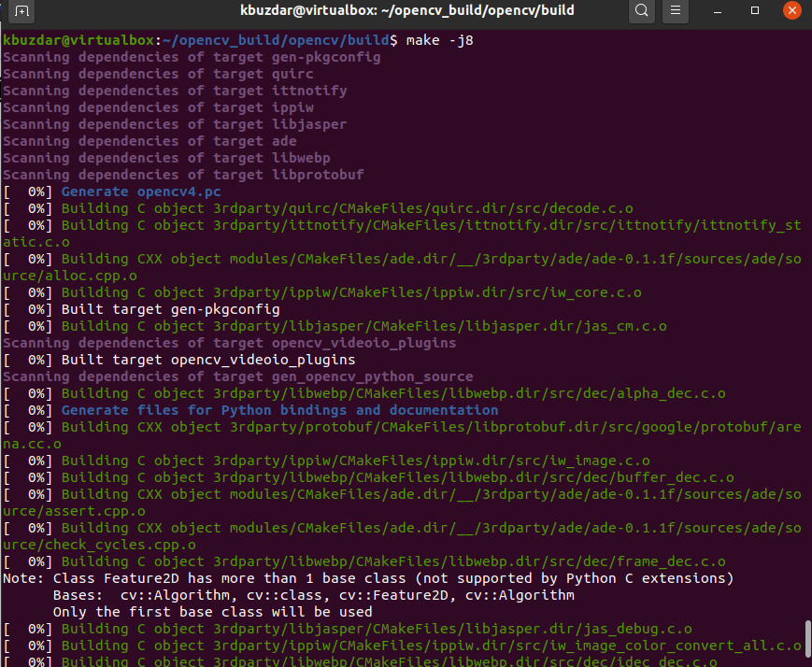
Task: Click the jas_debug.c.o build line
Action: pyautogui.click(x=377, y=629)
